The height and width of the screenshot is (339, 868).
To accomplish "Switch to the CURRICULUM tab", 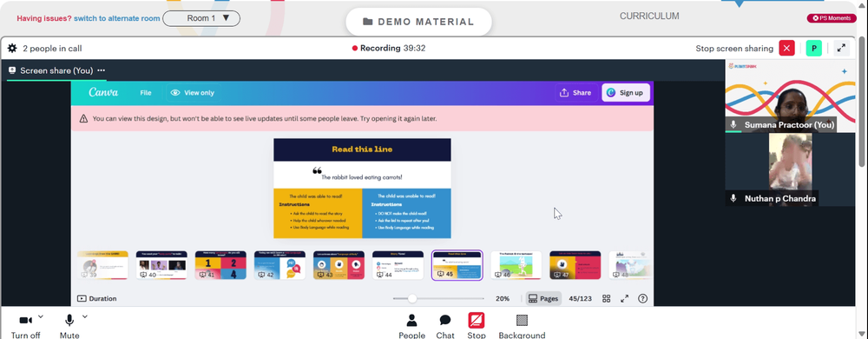I will (648, 16).
